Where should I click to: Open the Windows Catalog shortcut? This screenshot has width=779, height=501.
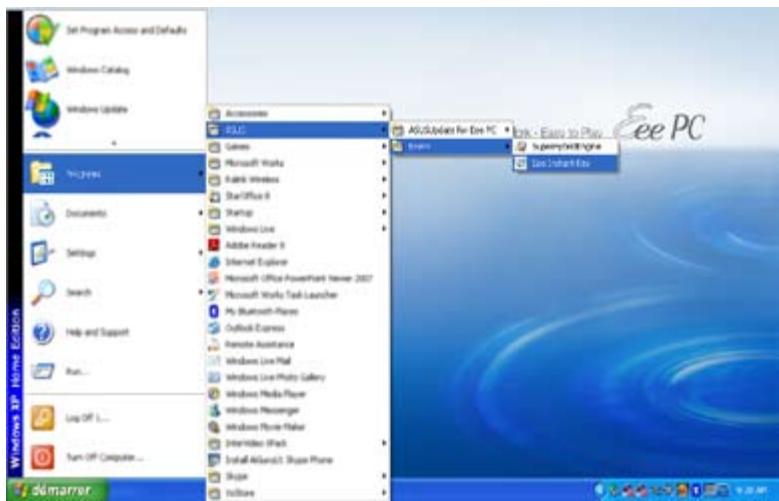point(115,70)
